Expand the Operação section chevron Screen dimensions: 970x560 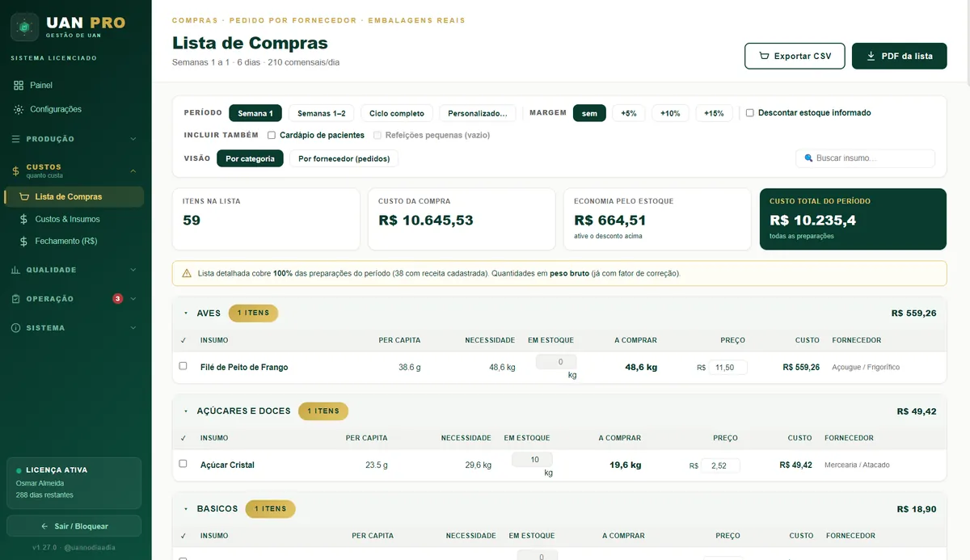pyautogui.click(x=133, y=299)
